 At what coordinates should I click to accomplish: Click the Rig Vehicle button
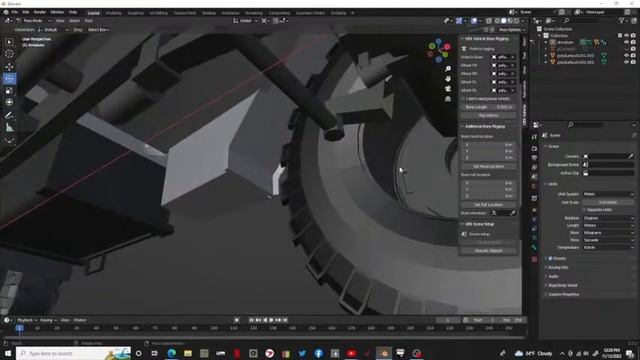pyautogui.click(x=489, y=116)
